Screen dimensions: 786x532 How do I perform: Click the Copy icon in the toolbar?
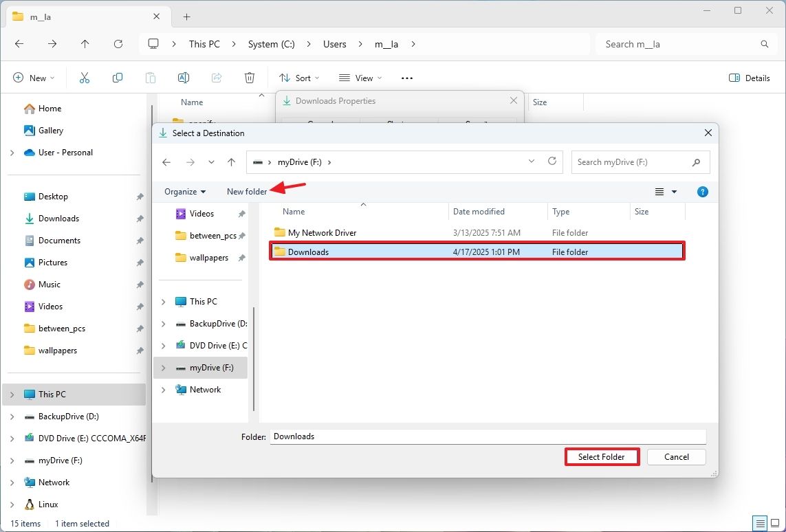click(x=117, y=77)
